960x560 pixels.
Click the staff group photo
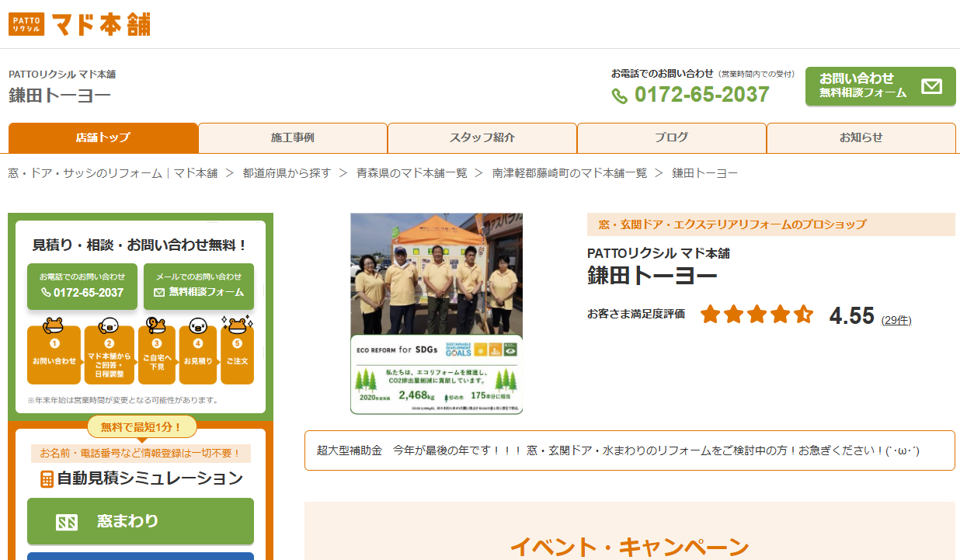[x=437, y=273]
